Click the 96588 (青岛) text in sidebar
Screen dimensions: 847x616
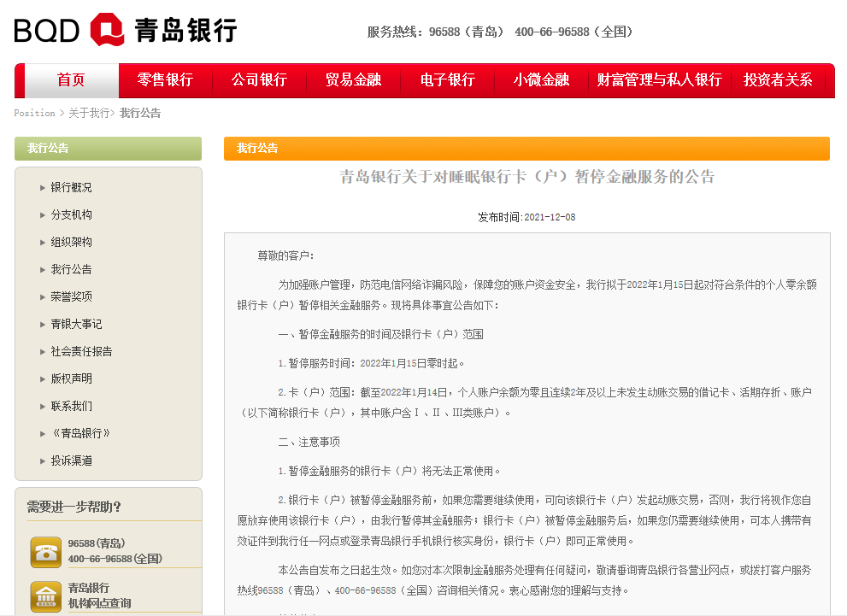97,543
